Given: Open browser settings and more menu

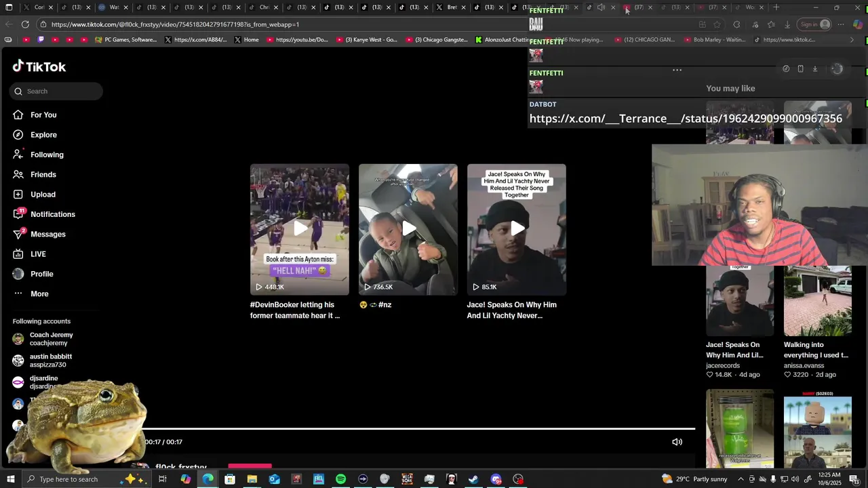Looking at the screenshot, I should tap(841, 24).
